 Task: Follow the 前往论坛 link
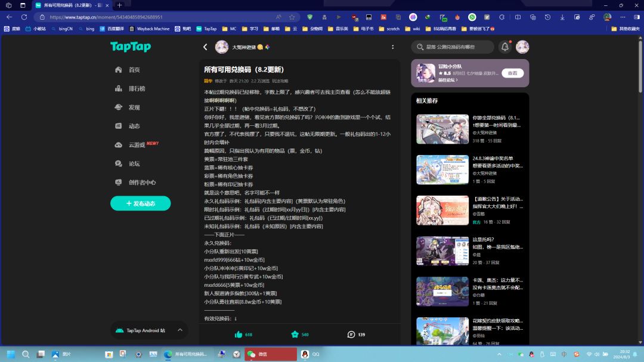(448, 80)
